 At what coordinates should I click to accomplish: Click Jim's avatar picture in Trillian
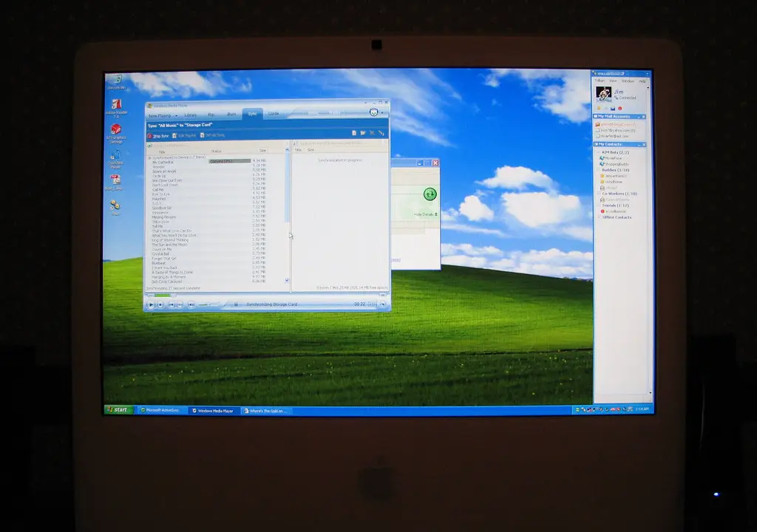tap(603, 94)
